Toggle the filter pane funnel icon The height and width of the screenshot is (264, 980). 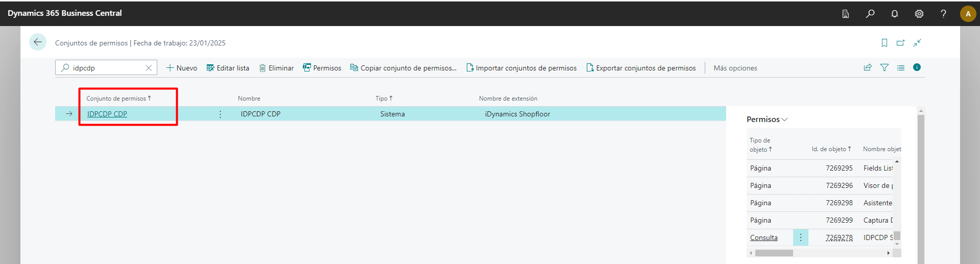pos(885,67)
